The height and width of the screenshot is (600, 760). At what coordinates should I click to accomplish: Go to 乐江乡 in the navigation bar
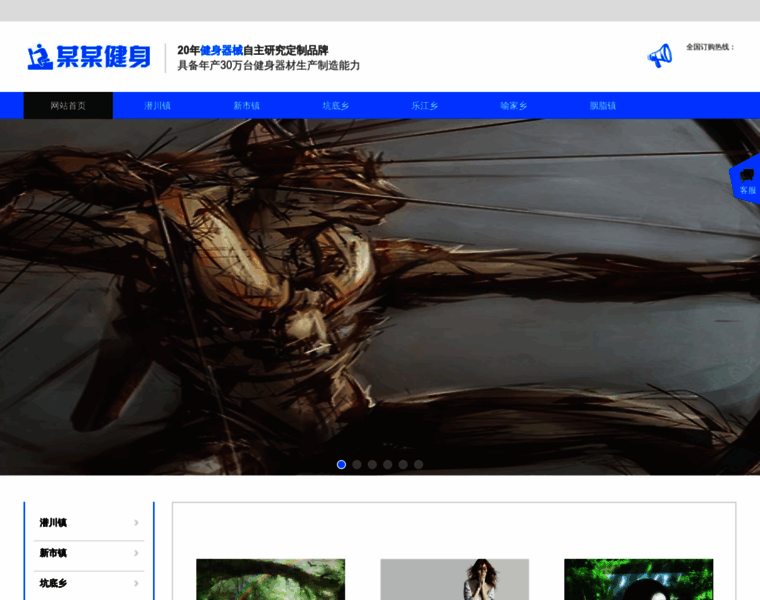pyautogui.click(x=424, y=106)
